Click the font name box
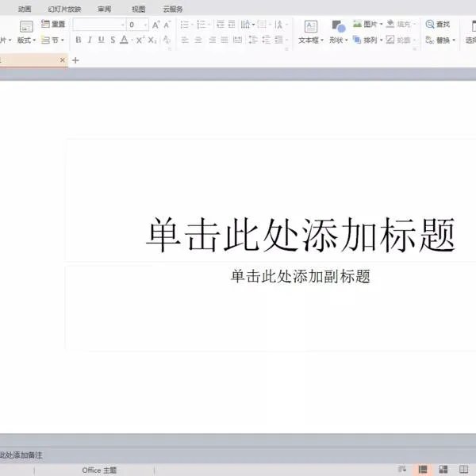 coord(100,25)
